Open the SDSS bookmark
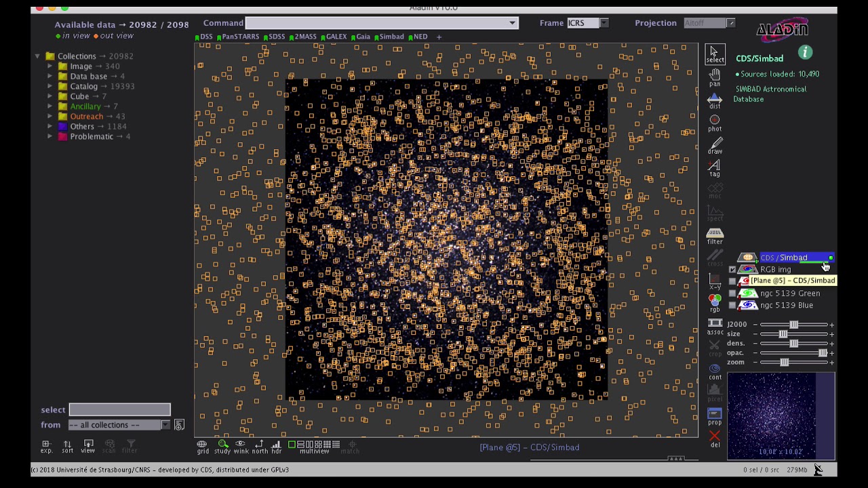868x488 pixels. tap(274, 37)
